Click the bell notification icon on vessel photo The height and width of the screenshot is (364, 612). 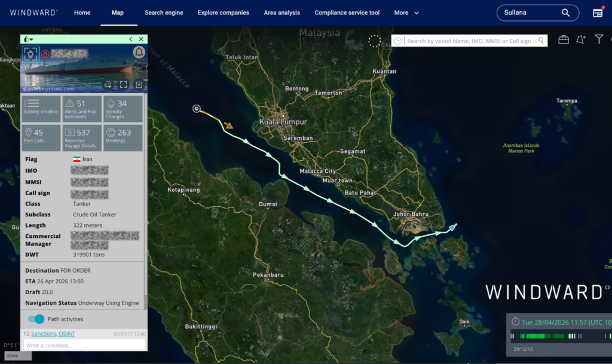click(x=139, y=53)
